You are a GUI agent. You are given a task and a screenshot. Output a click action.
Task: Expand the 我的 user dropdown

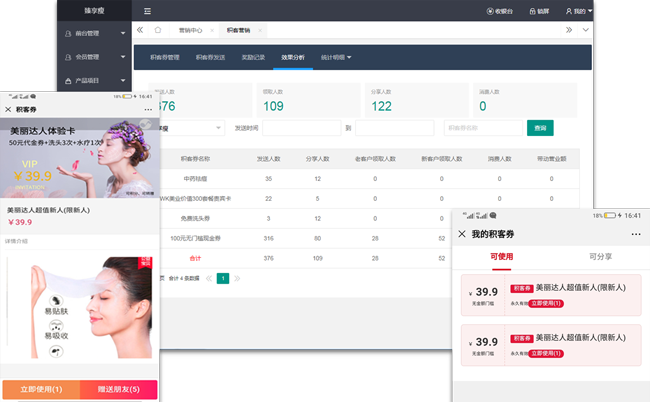[x=579, y=11]
